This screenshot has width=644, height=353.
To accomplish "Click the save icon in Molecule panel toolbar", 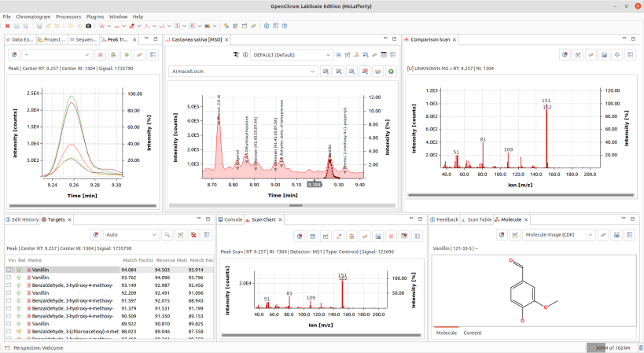I will pyautogui.click(x=616, y=235).
